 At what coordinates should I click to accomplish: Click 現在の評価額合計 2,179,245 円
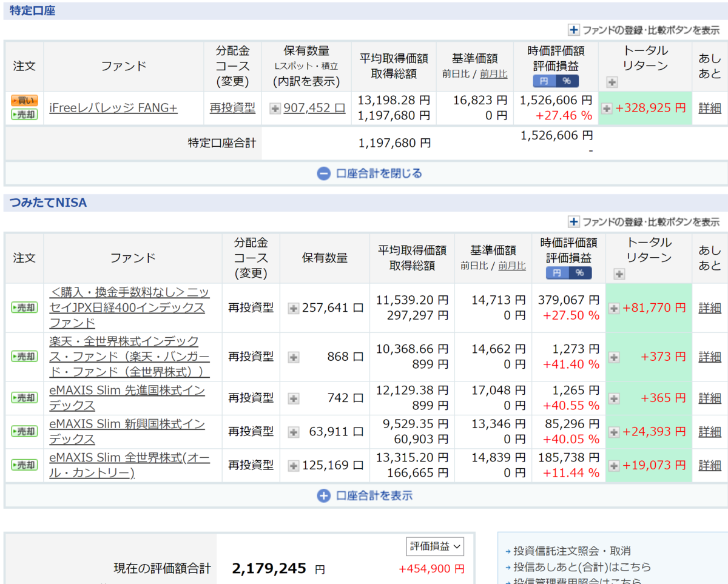pyautogui.click(x=278, y=569)
